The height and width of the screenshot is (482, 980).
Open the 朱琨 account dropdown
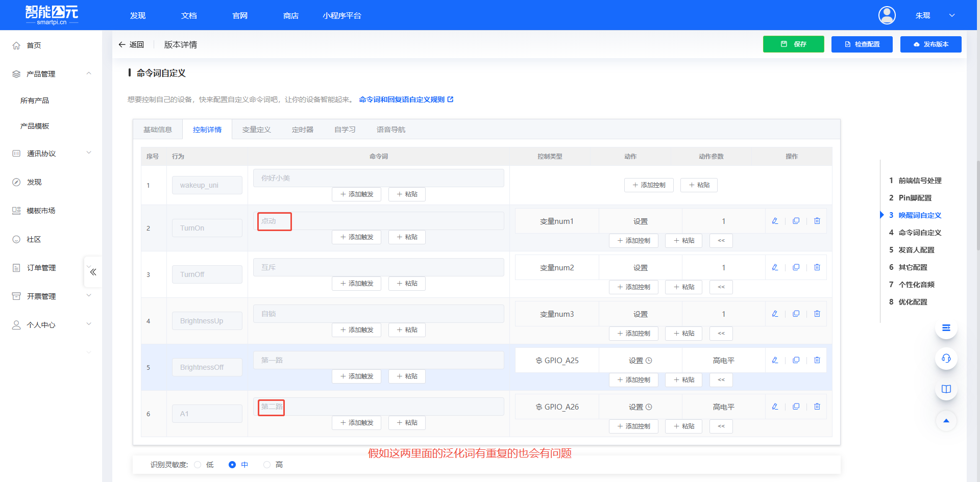(x=935, y=15)
